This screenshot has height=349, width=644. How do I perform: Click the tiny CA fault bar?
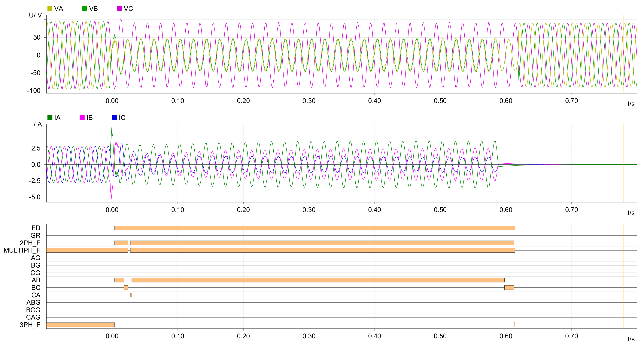tap(131, 295)
